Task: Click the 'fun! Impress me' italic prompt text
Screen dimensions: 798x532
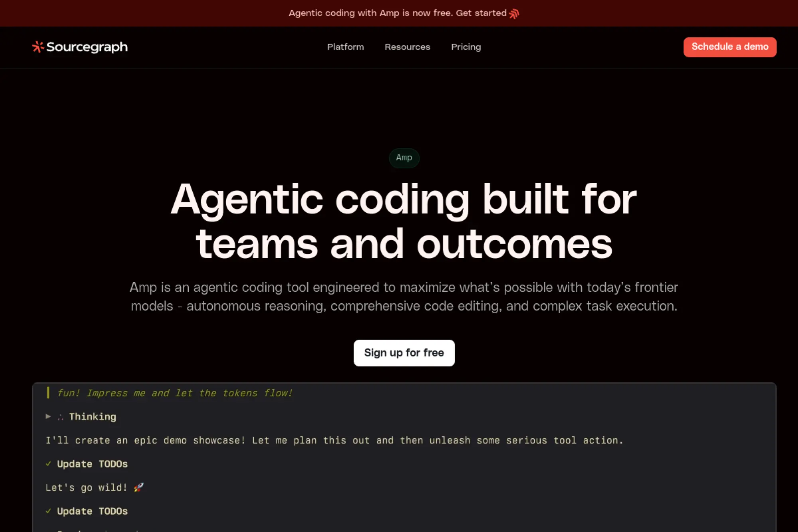Action: [175, 393]
